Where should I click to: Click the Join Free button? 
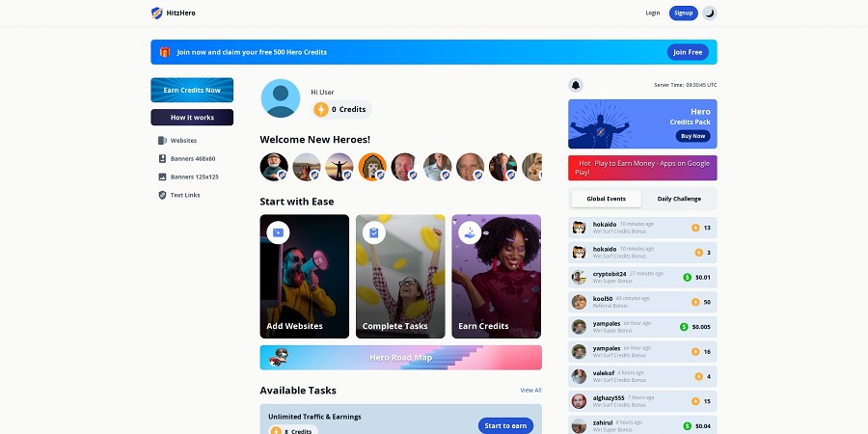pyautogui.click(x=688, y=52)
